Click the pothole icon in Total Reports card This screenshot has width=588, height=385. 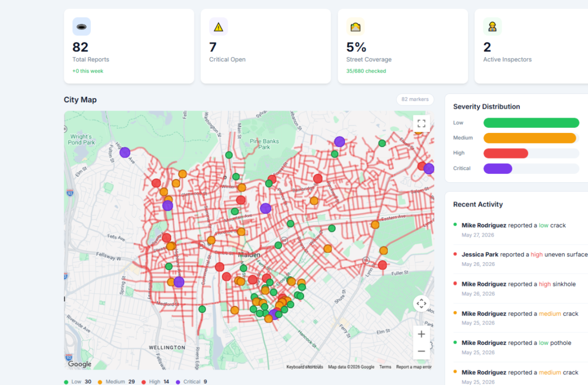pos(82,27)
